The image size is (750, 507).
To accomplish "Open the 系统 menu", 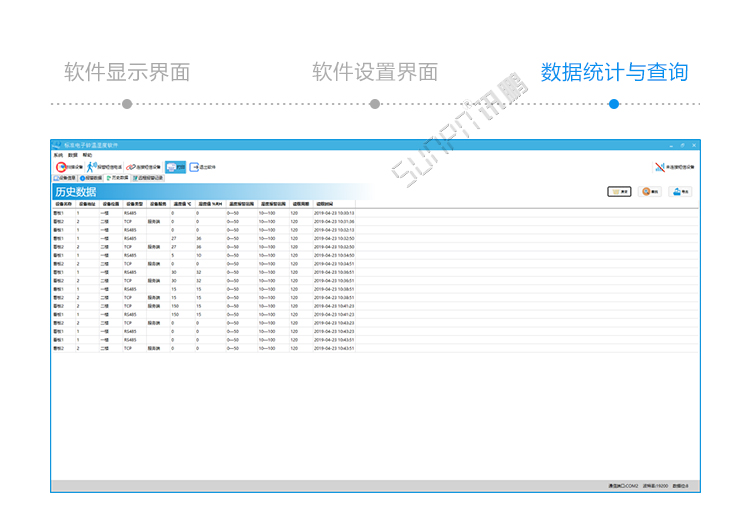I will coord(58,155).
